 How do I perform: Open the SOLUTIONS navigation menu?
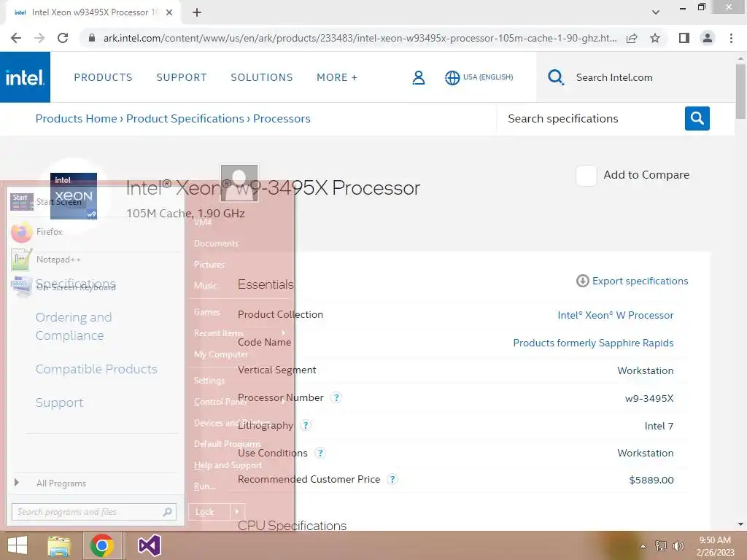pos(262,77)
